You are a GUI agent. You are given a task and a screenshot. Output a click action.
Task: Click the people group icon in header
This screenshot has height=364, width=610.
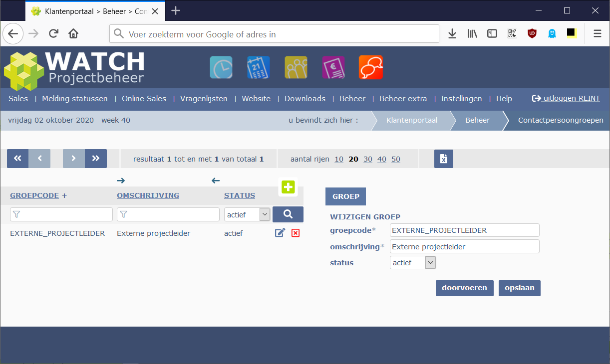pos(296,67)
